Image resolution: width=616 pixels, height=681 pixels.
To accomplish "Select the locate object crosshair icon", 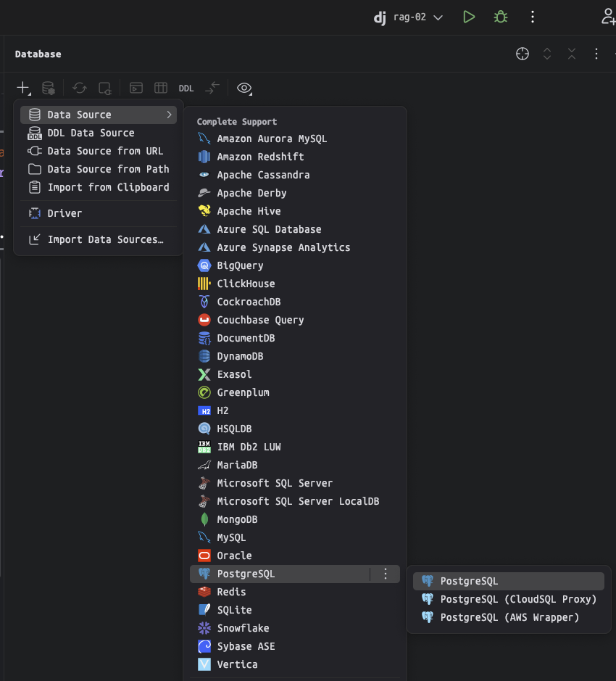I will (x=522, y=54).
